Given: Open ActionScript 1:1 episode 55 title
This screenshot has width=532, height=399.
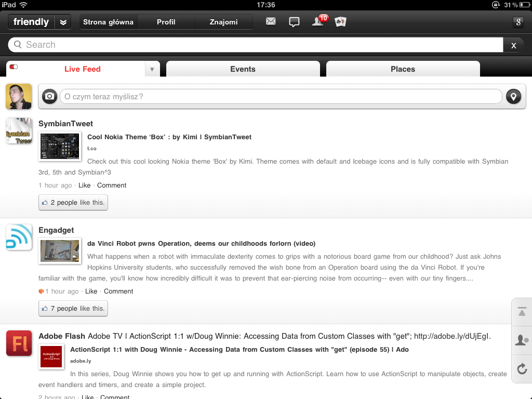Looking at the screenshot, I should tap(239, 350).
